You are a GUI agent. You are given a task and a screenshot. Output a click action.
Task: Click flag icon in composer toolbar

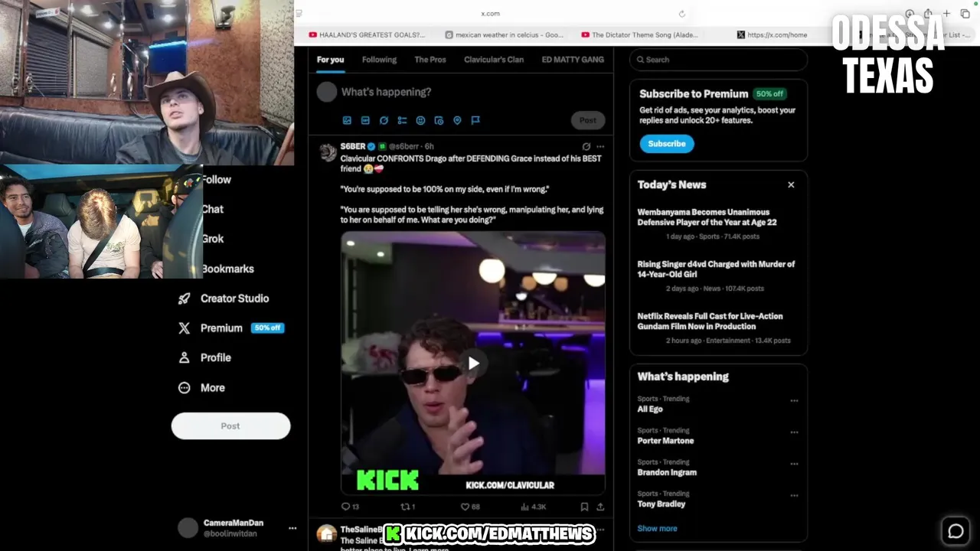click(475, 120)
